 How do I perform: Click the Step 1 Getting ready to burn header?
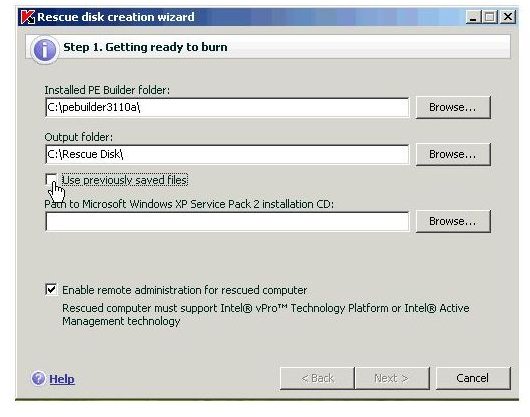[x=145, y=47]
